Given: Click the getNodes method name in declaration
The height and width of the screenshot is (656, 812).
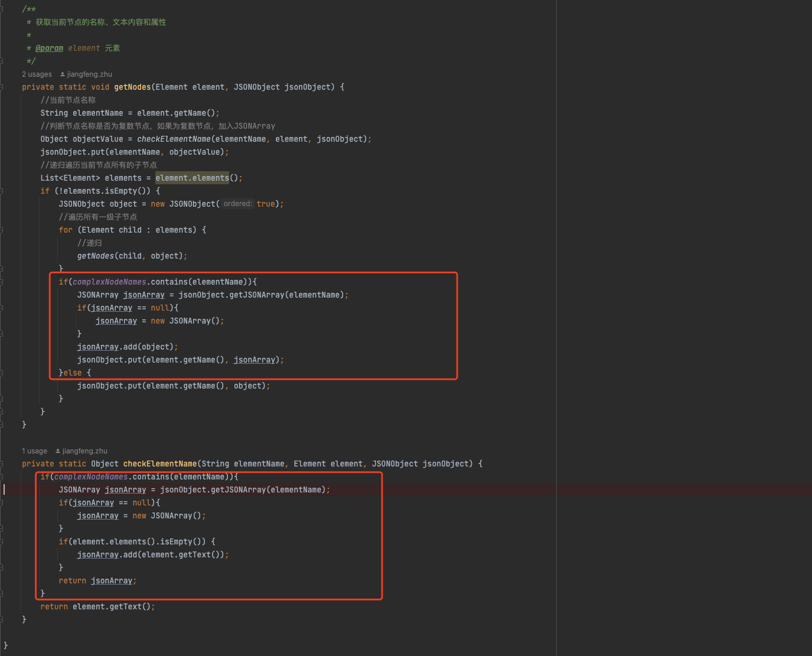Looking at the screenshot, I should click(132, 87).
